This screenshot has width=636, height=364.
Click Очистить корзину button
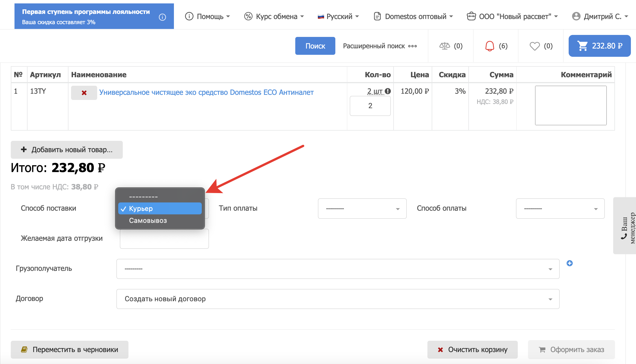pos(472,350)
